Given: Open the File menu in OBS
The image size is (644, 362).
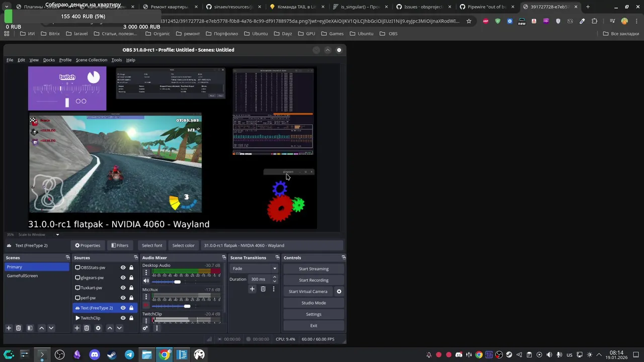Looking at the screenshot, I should tap(10, 60).
